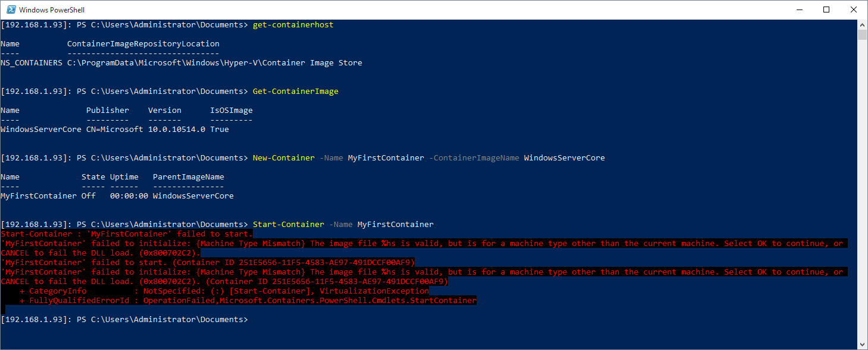This screenshot has width=868, height=350.
Task: Click the scrollbar down arrow
Action: coord(862,345)
